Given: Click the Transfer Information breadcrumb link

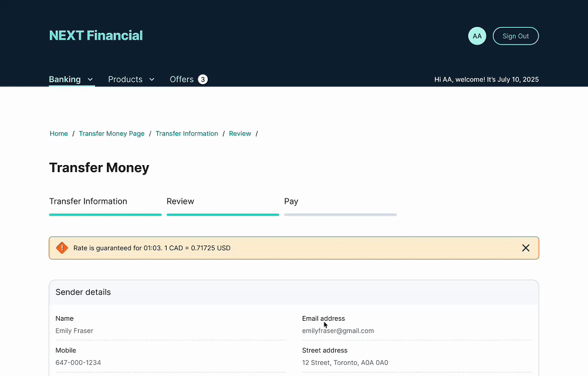Looking at the screenshot, I should click(x=187, y=133).
